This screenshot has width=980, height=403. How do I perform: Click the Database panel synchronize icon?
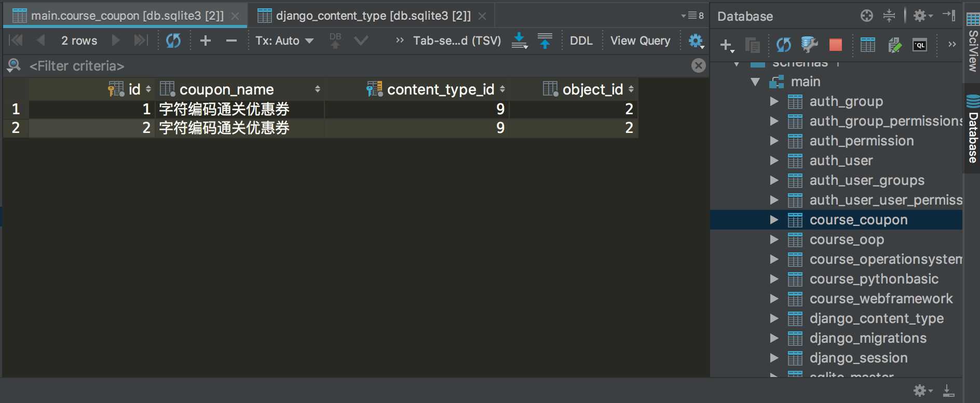pyautogui.click(x=783, y=45)
